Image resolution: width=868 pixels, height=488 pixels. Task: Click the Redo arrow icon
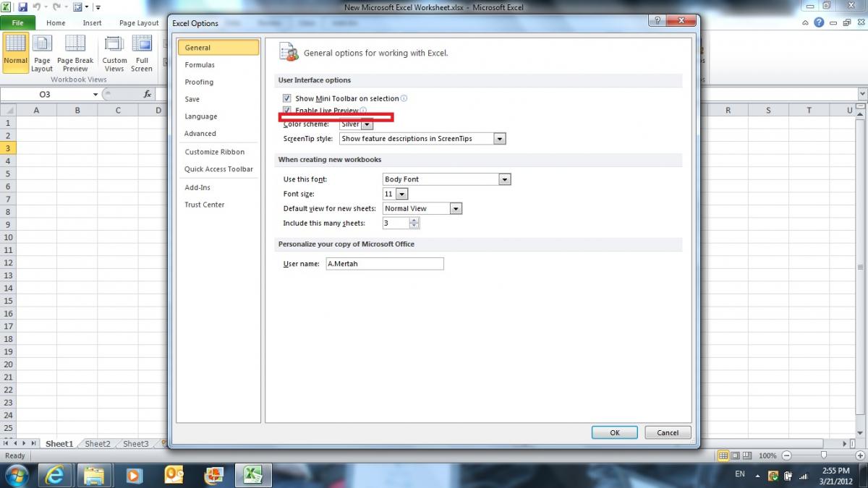click(x=56, y=7)
